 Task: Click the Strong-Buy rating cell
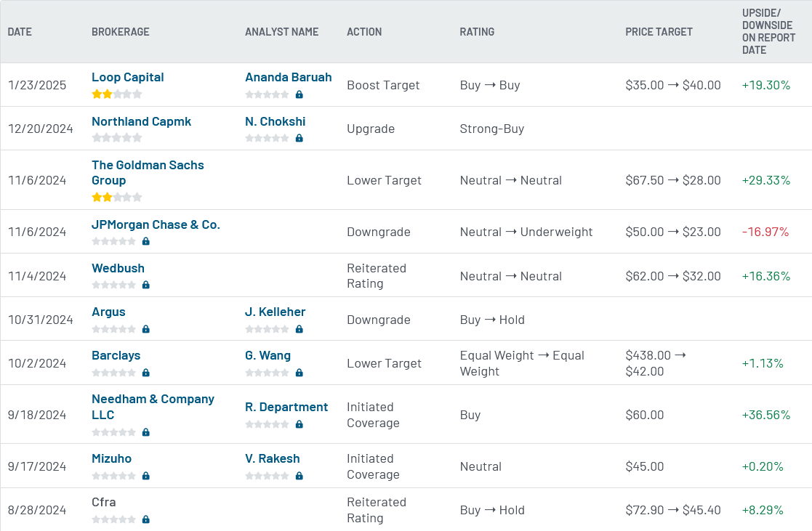[x=492, y=129]
